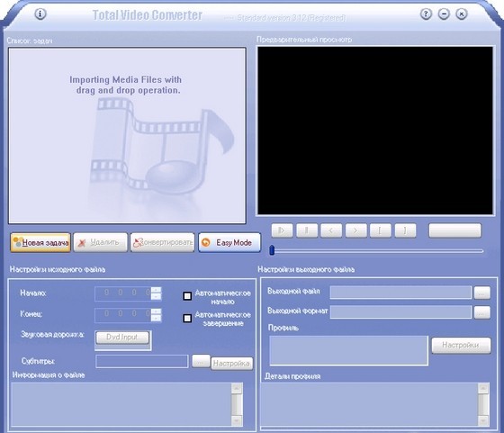Open the profile Настройки button
Image resolution: width=504 pixels, height=433 pixels.
coord(461,346)
